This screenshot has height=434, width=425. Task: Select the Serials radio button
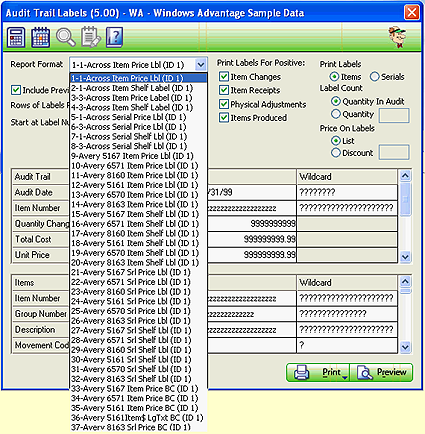click(374, 77)
